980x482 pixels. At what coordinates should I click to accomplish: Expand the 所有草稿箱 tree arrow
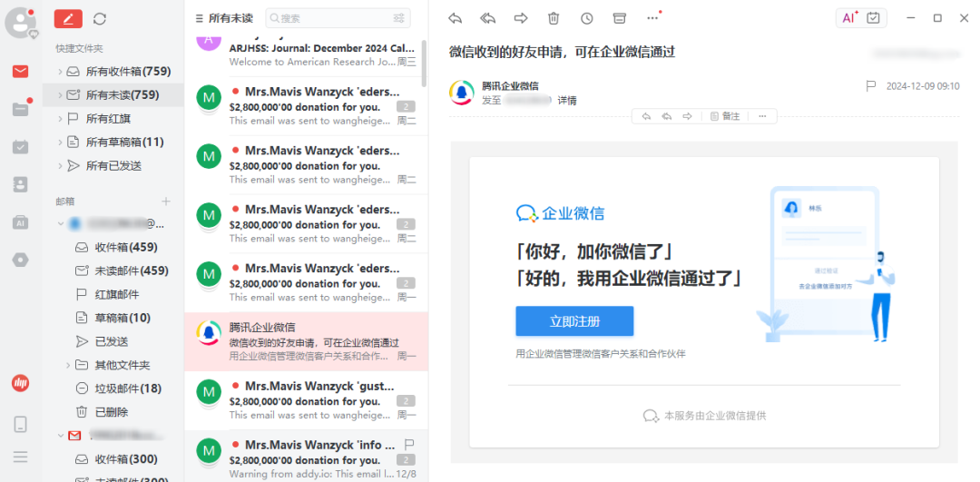60,143
